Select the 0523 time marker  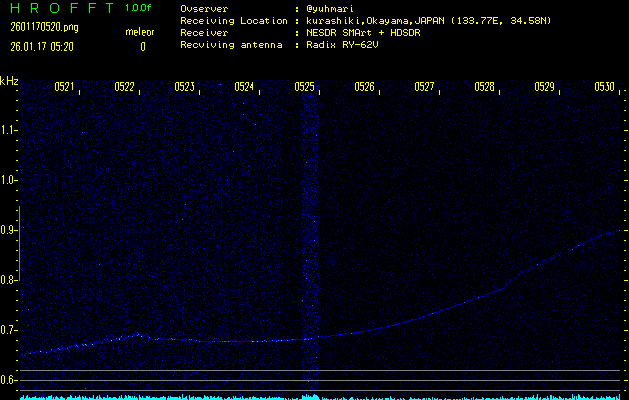pos(184,87)
